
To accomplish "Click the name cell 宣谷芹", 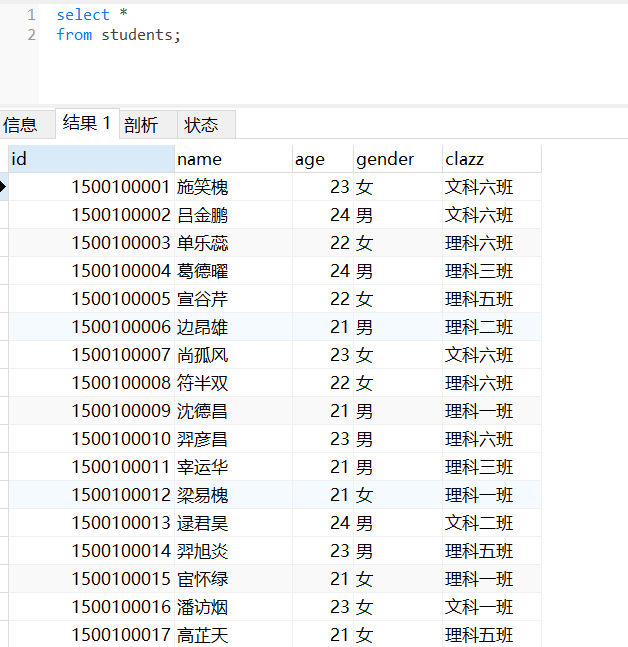I will [x=234, y=299].
